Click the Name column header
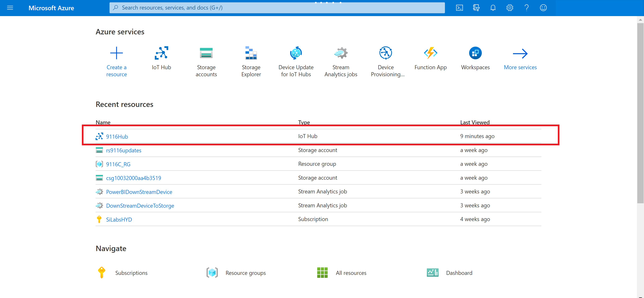The image size is (644, 298). coord(103,122)
